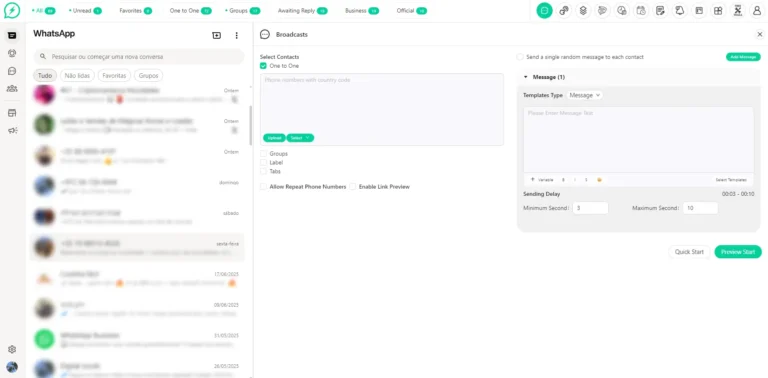Select the Favoritas chat filter
Screen dimensions: 768x378
click(x=114, y=76)
